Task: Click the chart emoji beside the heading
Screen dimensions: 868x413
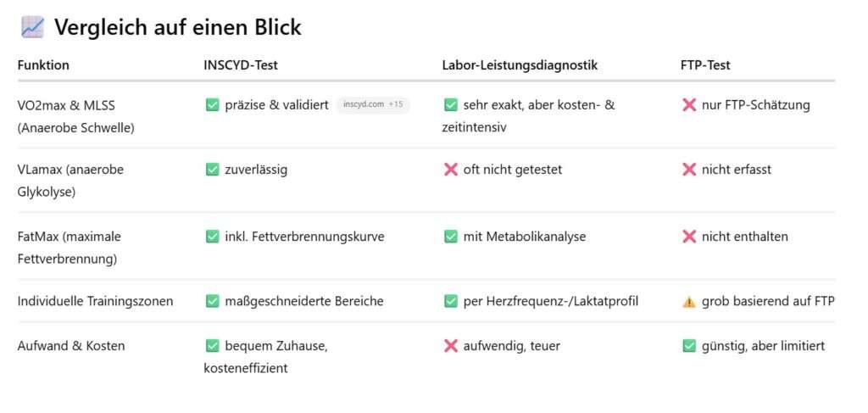Action: 32,27
